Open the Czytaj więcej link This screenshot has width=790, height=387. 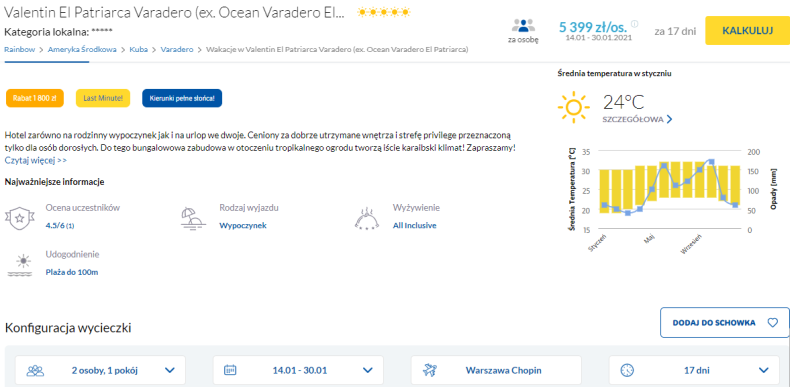pos(36,160)
